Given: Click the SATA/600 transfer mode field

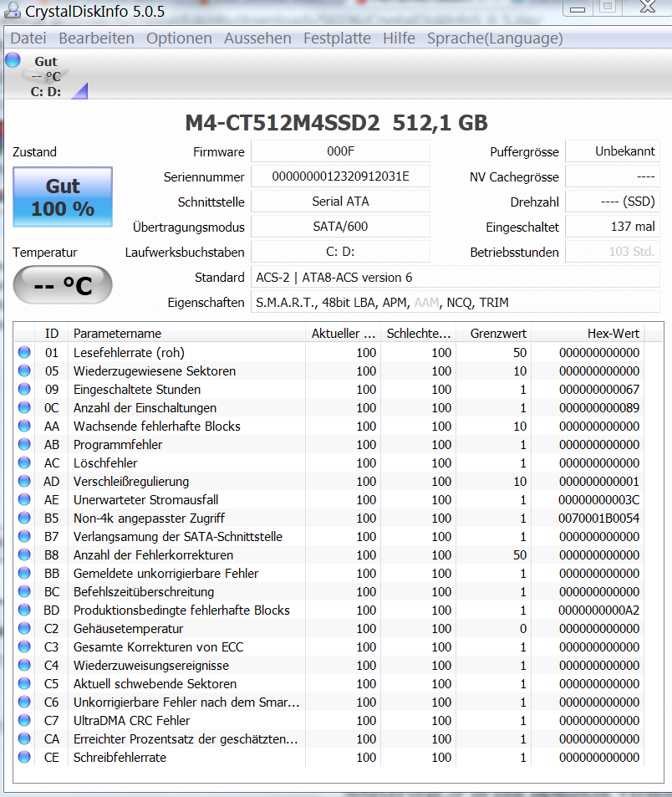Looking at the screenshot, I should [340, 226].
